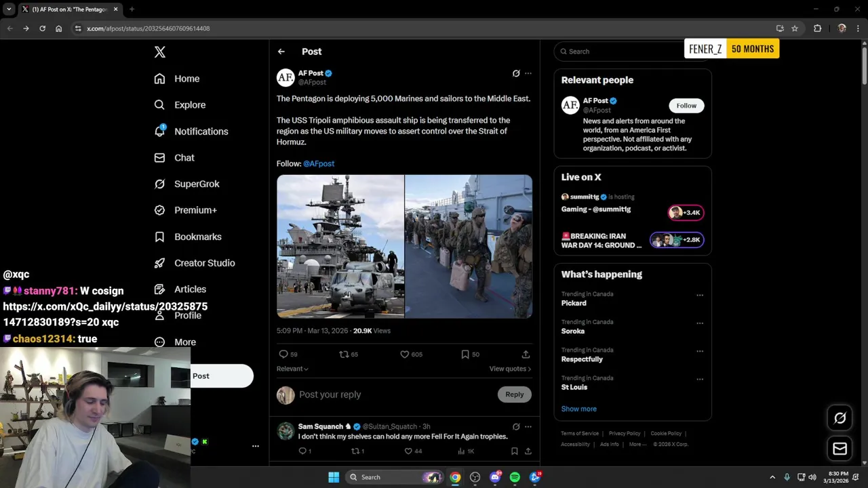This screenshot has width=868, height=488.
Task: Open the three-dot menu on the AF Post tweet
Action: [x=528, y=73]
